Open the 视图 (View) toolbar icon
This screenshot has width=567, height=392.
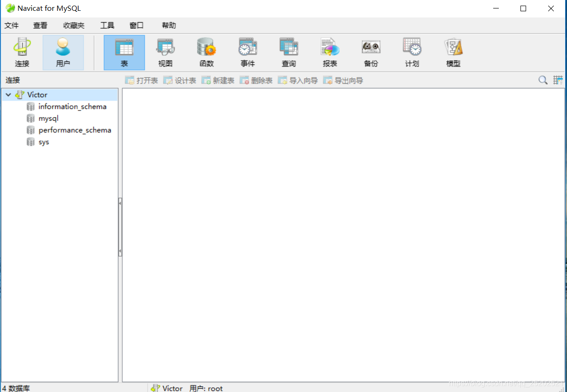pyautogui.click(x=165, y=53)
